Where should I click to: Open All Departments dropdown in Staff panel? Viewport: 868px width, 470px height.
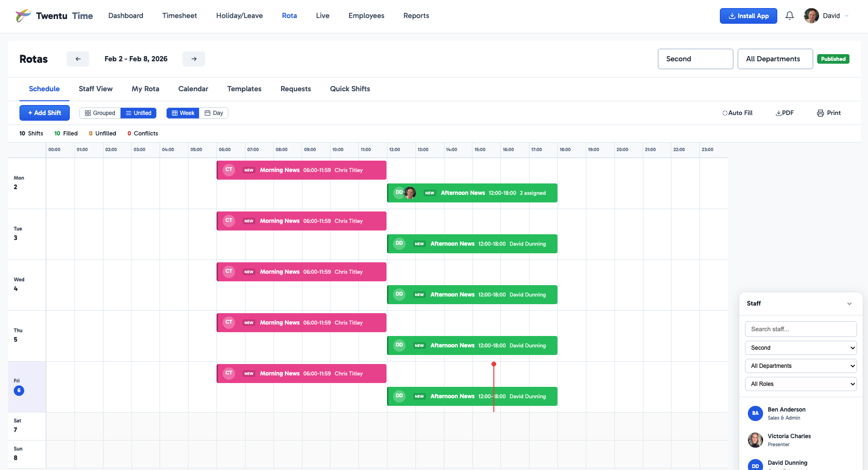click(x=801, y=366)
